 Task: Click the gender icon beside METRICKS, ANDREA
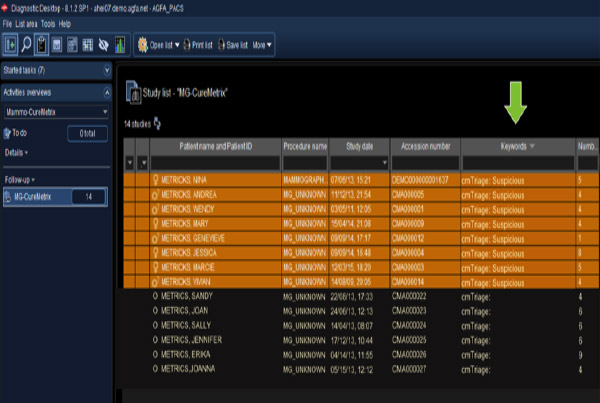point(155,195)
